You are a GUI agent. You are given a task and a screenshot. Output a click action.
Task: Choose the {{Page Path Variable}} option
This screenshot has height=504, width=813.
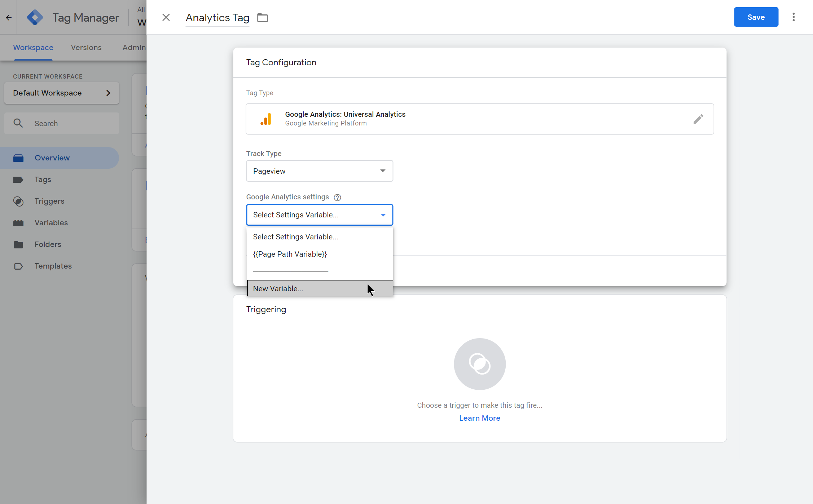(x=320, y=254)
